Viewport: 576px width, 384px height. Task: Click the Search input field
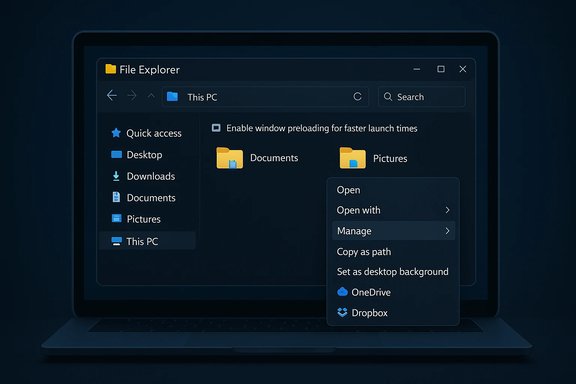click(x=422, y=97)
